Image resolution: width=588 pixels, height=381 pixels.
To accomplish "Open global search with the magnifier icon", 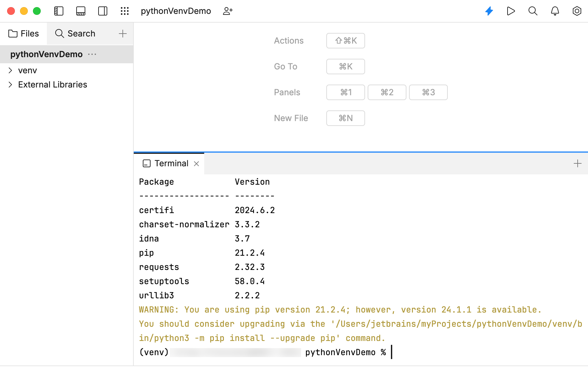I will tap(533, 11).
